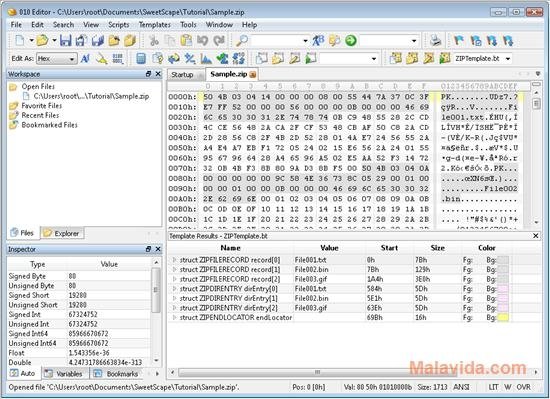Click the Convert arrows icon
The height and width of the screenshot is (399, 550).
pyautogui.click(x=174, y=59)
